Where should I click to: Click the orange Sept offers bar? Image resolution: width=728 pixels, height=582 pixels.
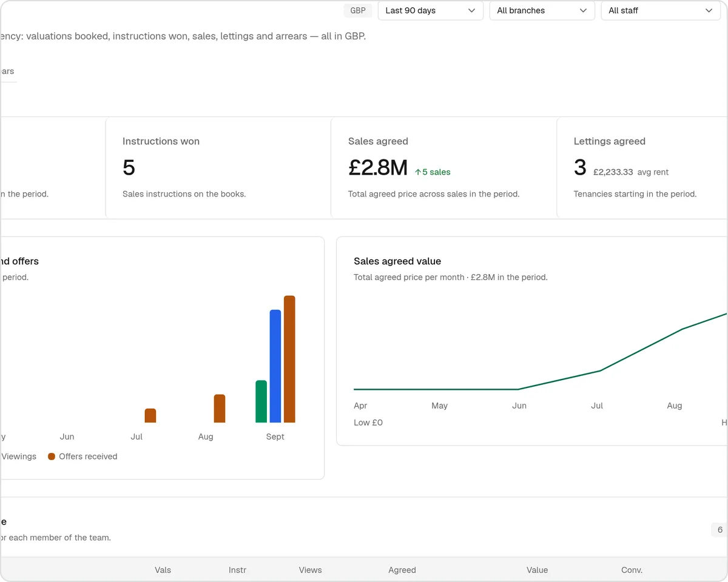click(x=289, y=359)
